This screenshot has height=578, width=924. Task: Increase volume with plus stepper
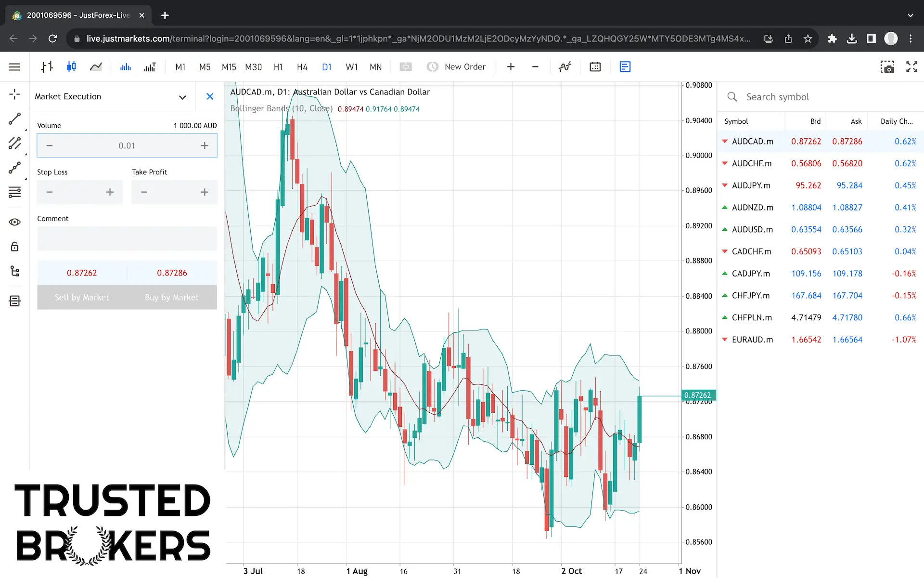[x=205, y=145]
